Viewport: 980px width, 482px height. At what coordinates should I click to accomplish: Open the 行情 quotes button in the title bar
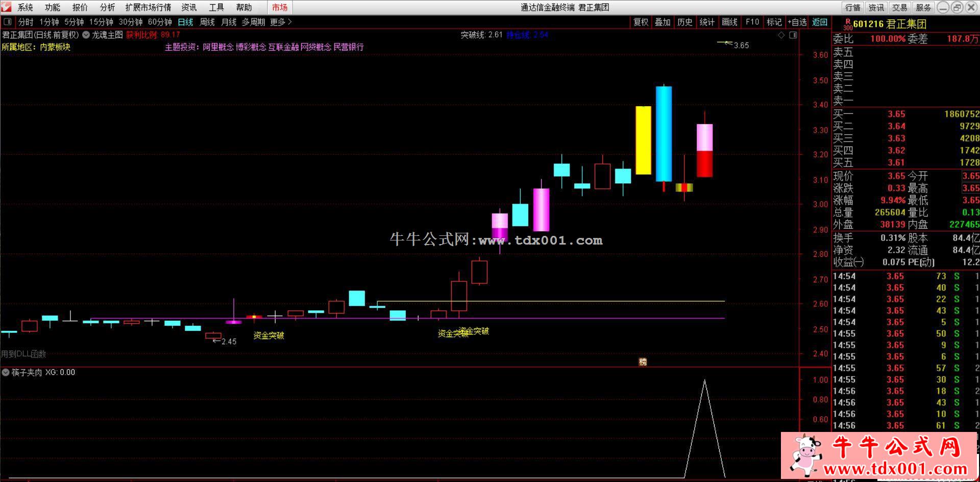tap(852, 7)
